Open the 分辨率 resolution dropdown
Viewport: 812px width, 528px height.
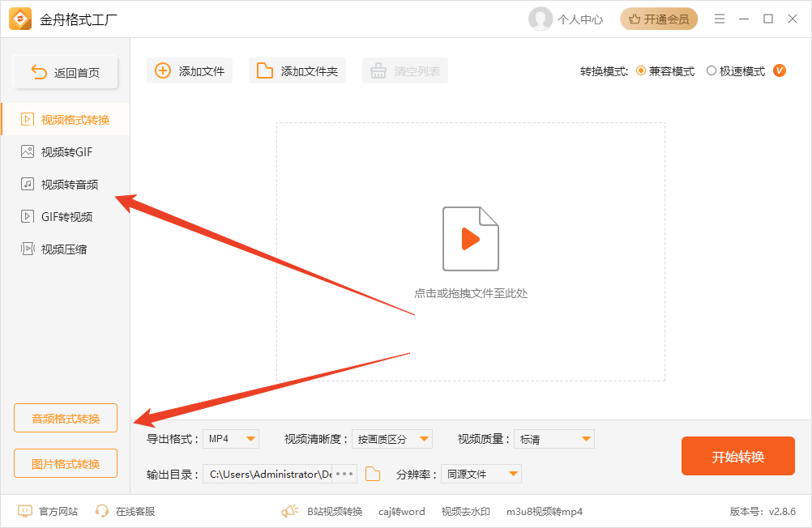pyautogui.click(x=481, y=474)
